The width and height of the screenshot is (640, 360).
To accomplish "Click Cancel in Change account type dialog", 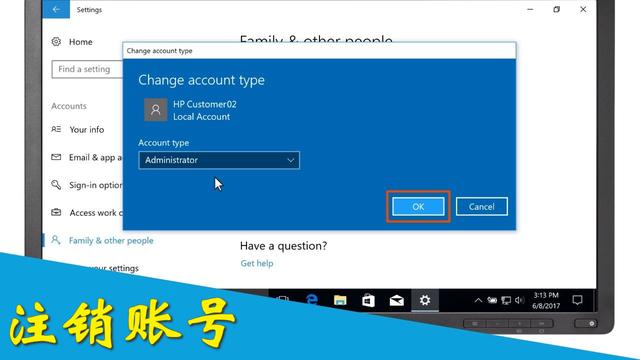I will point(482,207).
